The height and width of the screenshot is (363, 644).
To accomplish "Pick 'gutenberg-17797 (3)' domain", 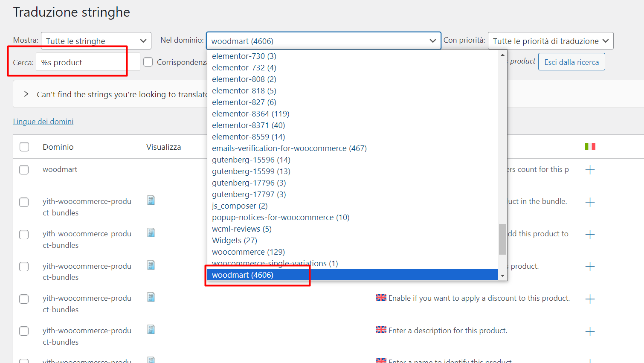I will point(353,195).
